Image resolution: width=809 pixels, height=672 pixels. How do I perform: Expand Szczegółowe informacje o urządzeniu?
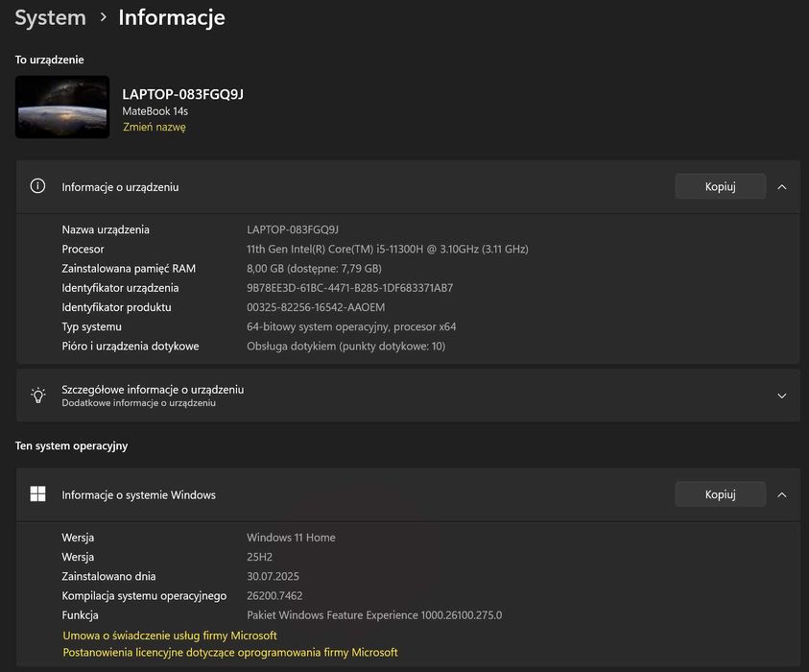tap(781, 396)
